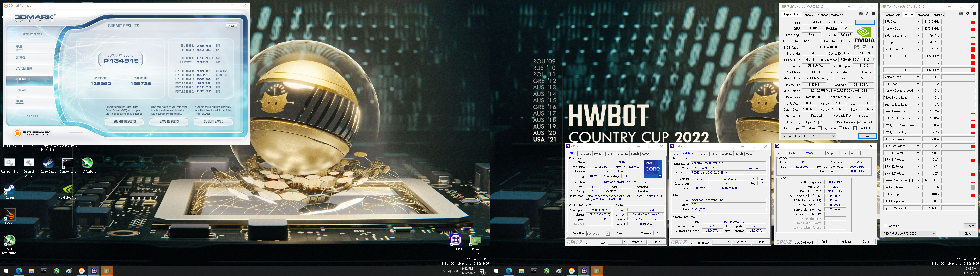
Task: Open File Explorer from the left taskbar
Action: click(x=31, y=271)
